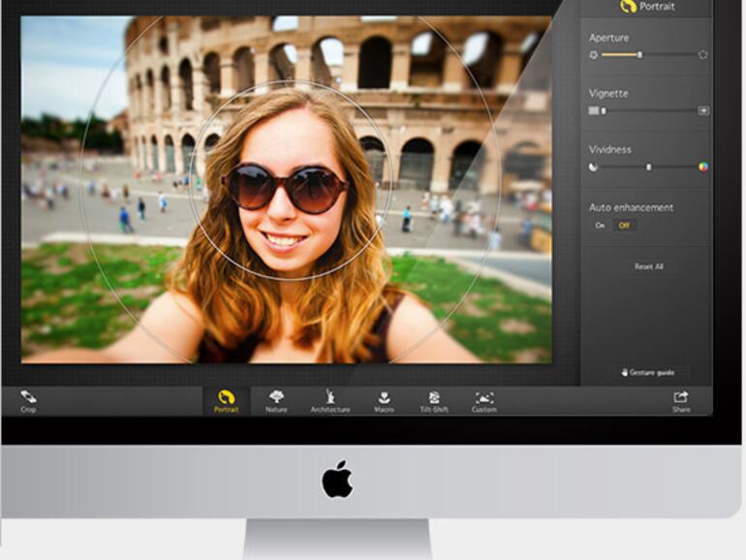Click the maximum vignette icon
The image size is (746, 560).
(x=703, y=110)
